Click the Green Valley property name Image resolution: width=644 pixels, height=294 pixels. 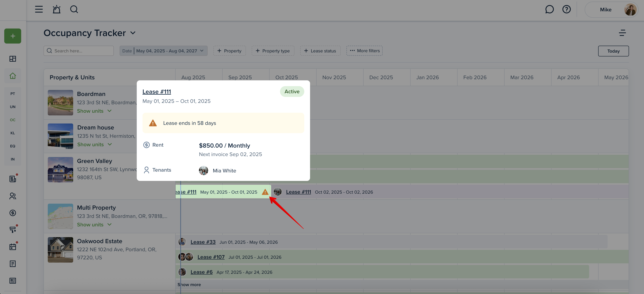[x=95, y=161]
